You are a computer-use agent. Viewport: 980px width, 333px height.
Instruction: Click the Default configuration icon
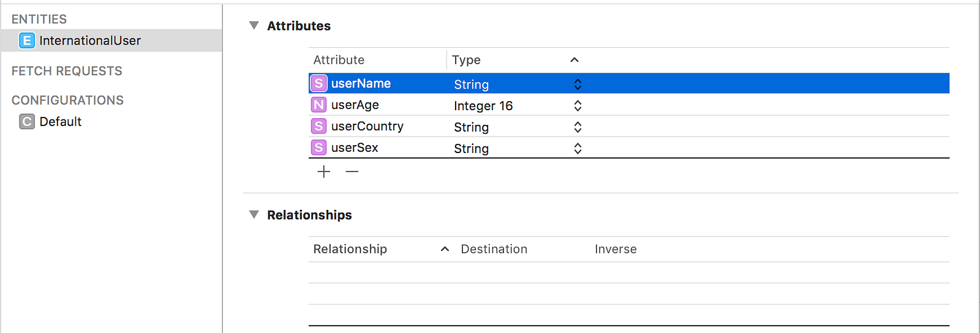tap(27, 122)
